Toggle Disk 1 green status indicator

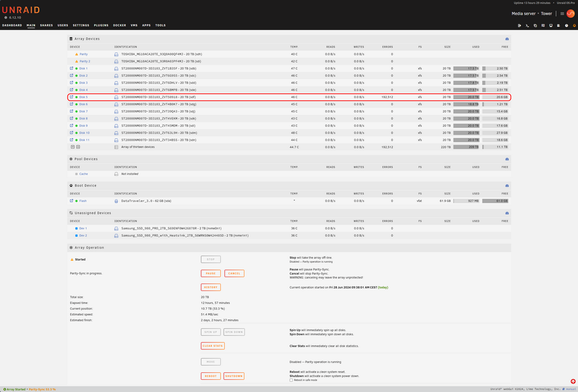click(77, 69)
